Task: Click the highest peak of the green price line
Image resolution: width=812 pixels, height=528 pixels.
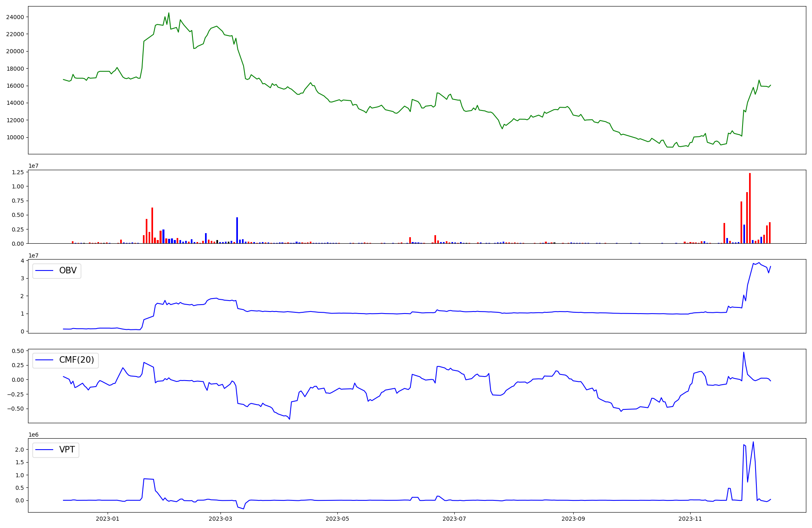Action: [169, 13]
